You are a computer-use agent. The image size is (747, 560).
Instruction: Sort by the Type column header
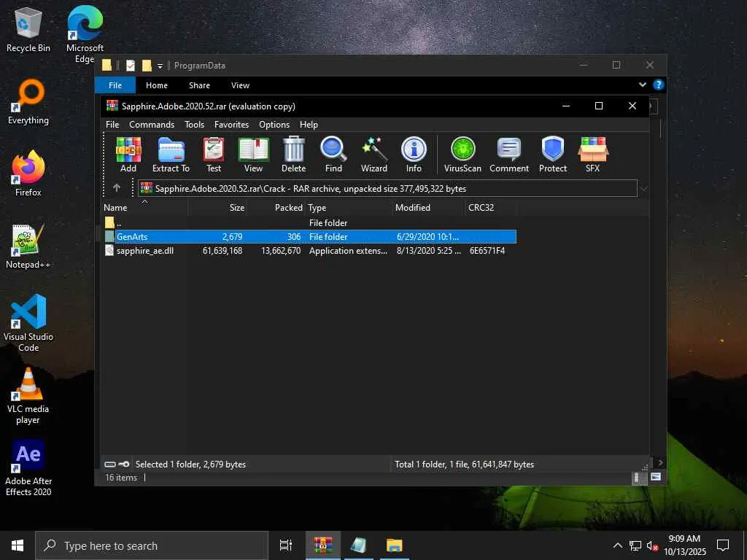[349, 208]
